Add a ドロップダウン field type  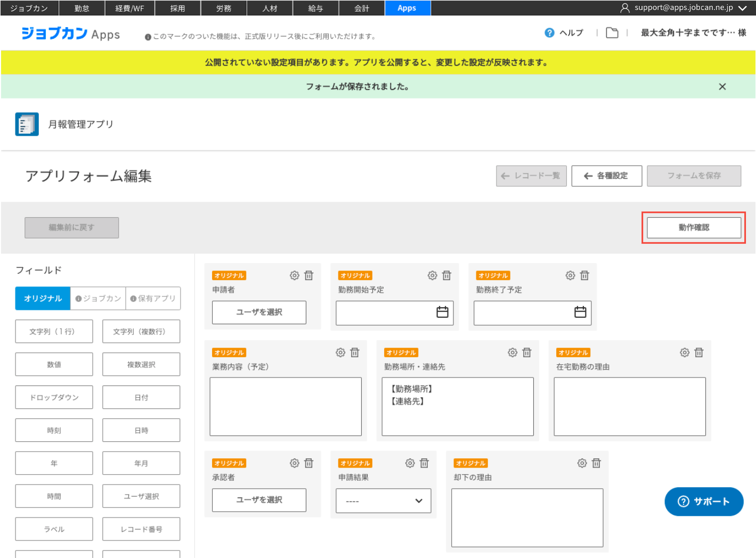point(54,398)
